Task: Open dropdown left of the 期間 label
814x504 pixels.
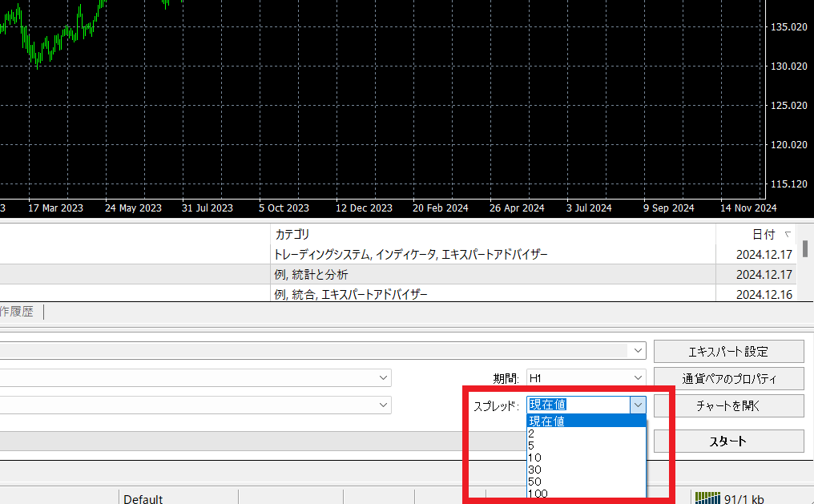Action: point(384,378)
